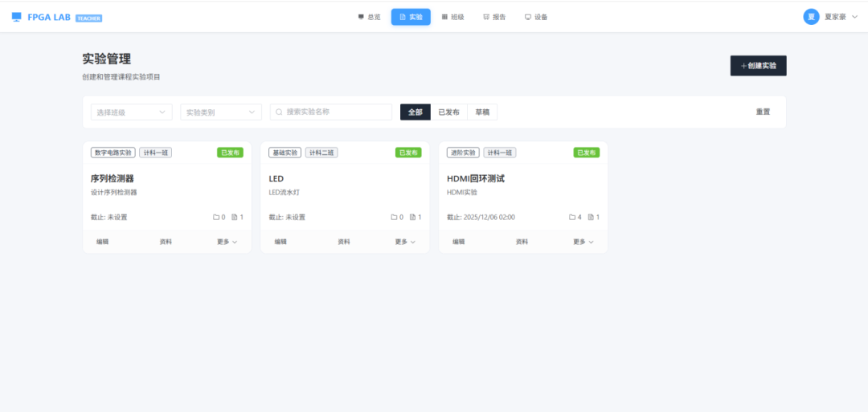The width and height of the screenshot is (868, 412).
Task: Click the folder icon on 序列检测器 card
Action: coord(216,217)
